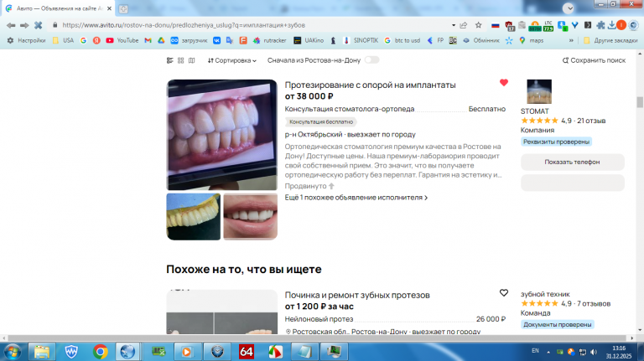The image size is (644, 361).
Task: Open the rutracker bookmark
Action: click(269, 40)
